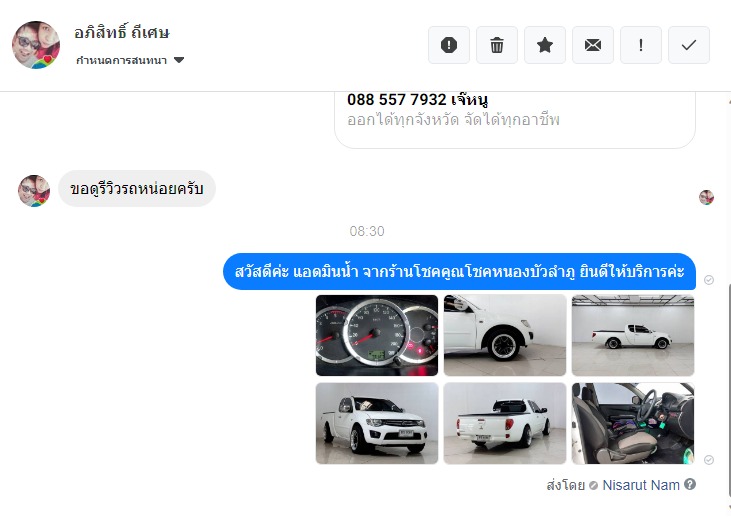Delete conversation using trash can icon

(x=497, y=45)
